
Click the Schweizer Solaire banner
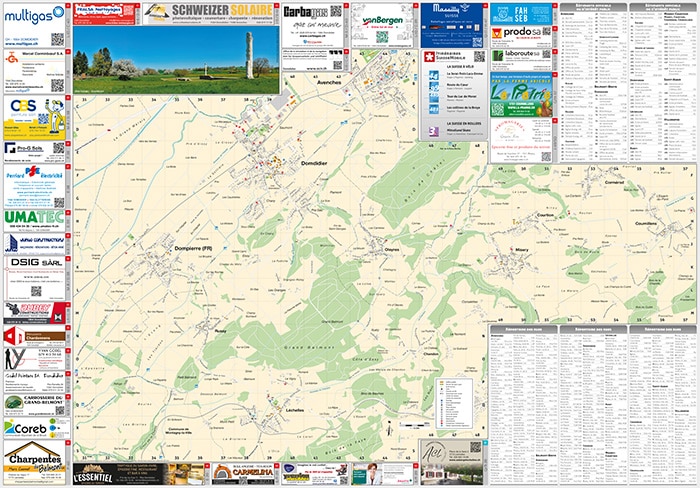pyautogui.click(x=209, y=14)
